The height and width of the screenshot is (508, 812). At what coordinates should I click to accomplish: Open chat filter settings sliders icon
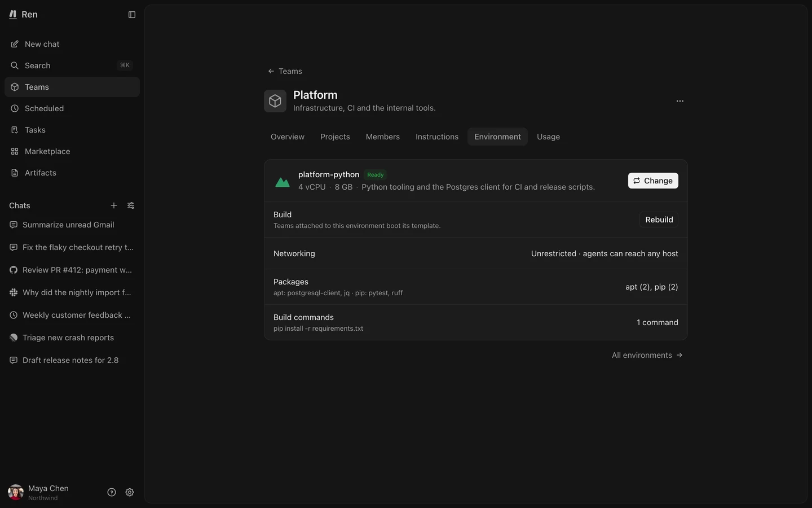(x=131, y=205)
